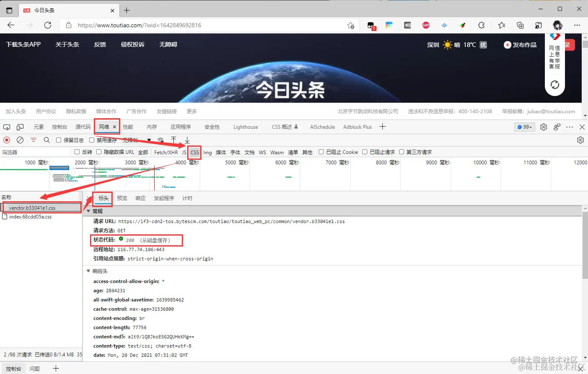Image resolution: width=588 pixels, height=374 pixels.
Task: Select the 计时 request detail tab
Action: 187,198
